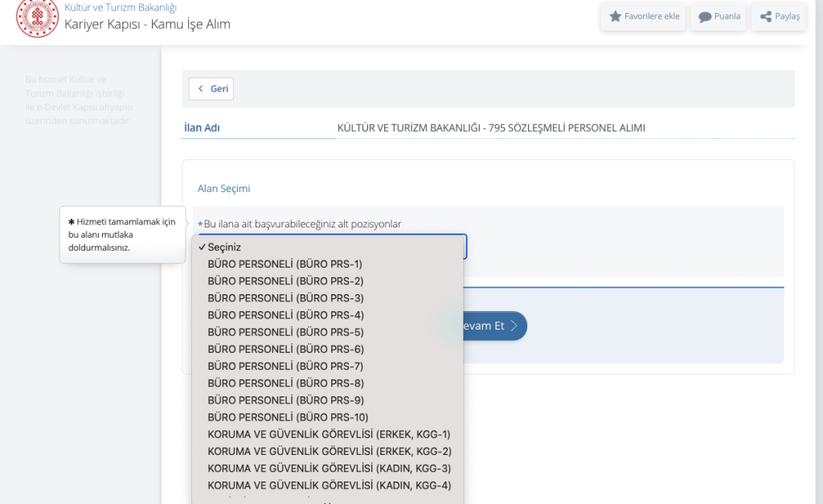The height and width of the screenshot is (504, 823).
Task: Click the share icon in Paylaş
Action: (766, 16)
